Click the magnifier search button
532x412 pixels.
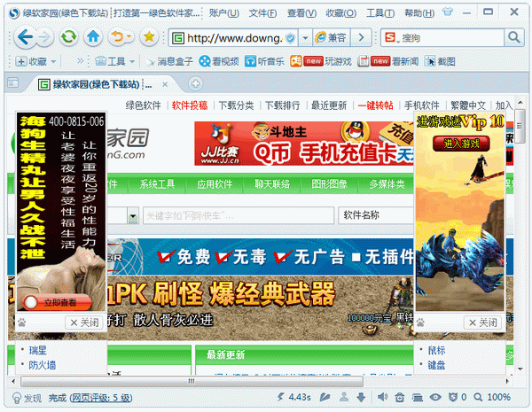pyautogui.click(x=514, y=37)
